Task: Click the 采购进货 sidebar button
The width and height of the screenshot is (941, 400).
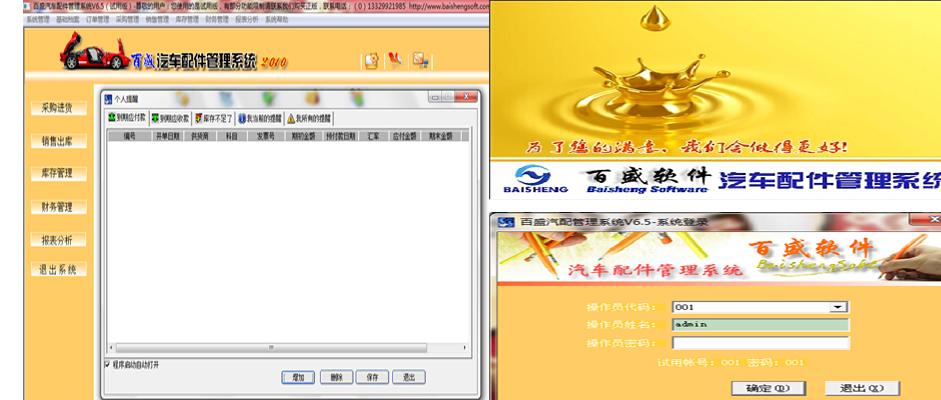Action: point(58,109)
